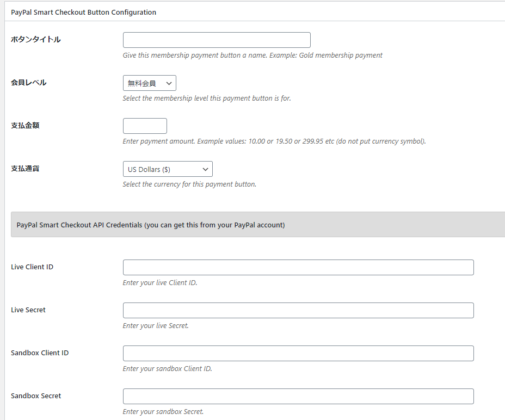Image resolution: width=505 pixels, height=420 pixels.
Task: Click the ボタンタイトル input field
Action: pos(217,40)
